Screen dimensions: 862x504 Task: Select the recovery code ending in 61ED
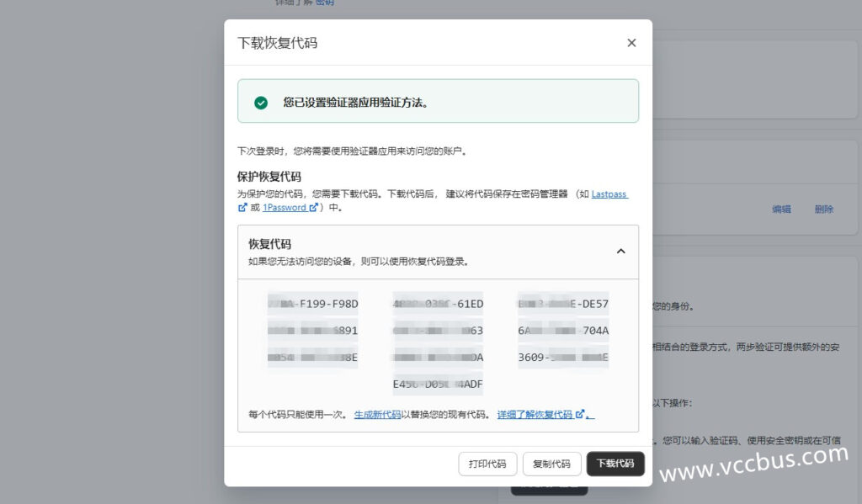tap(438, 304)
